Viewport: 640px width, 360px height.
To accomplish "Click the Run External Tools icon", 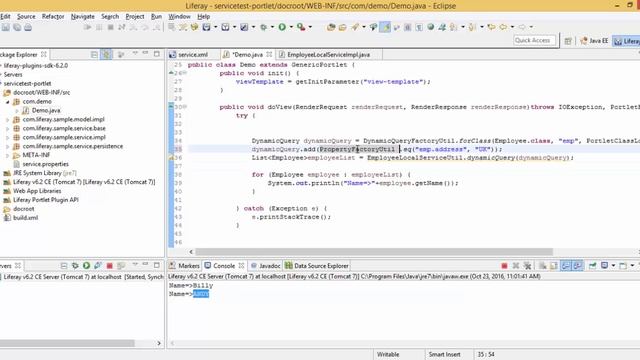I will click(301, 27).
